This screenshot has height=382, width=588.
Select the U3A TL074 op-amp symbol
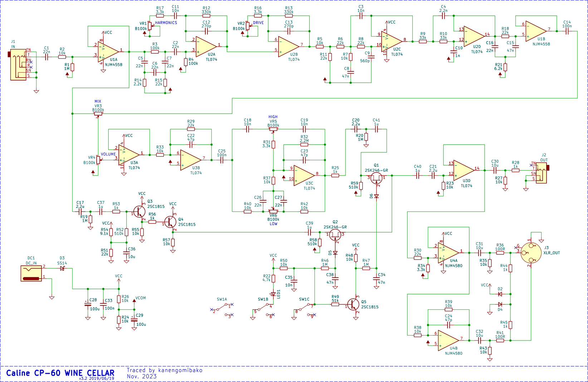point(129,155)
